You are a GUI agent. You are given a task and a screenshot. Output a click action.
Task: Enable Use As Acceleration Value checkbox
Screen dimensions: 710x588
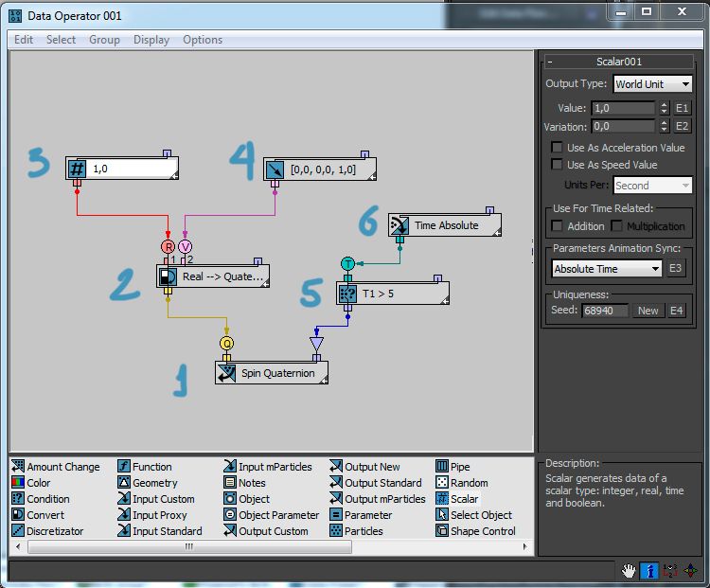(x=557, y=147)
